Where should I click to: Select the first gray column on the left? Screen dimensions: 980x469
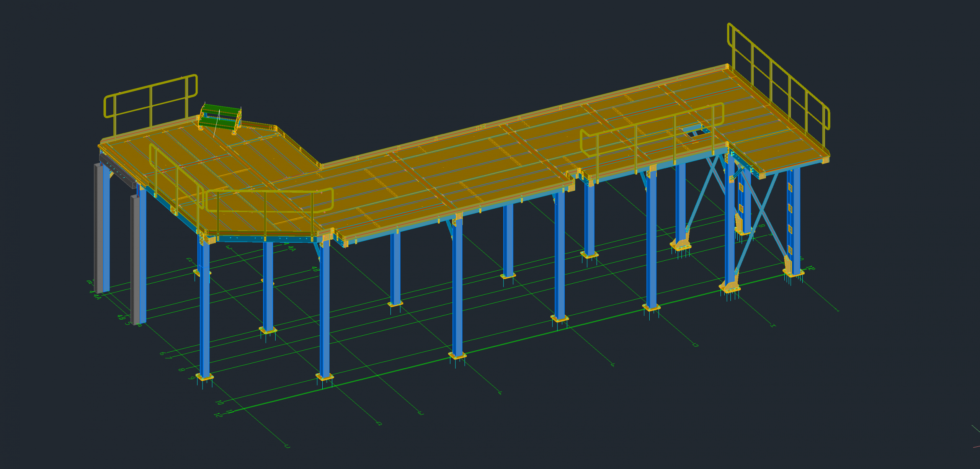(99, 228)
